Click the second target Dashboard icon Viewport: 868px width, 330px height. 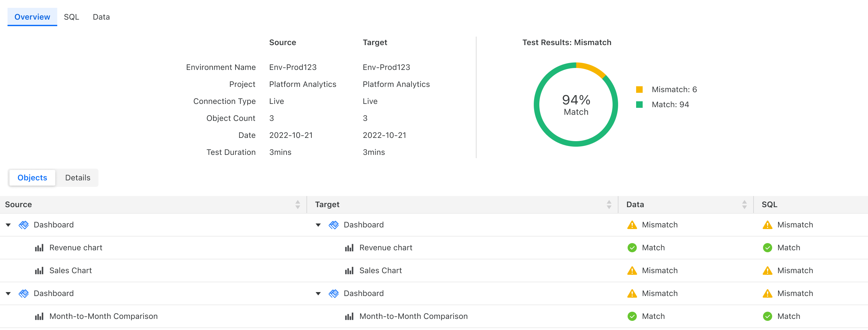click(x=334, y=294)
